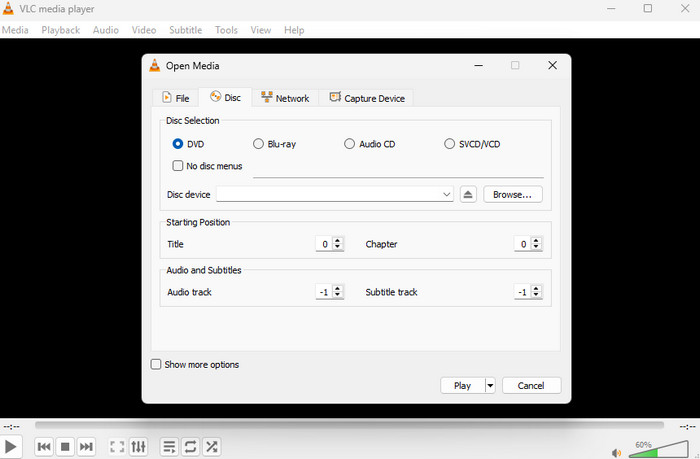Open the Audio menu
Viewport: 700px width, 459px height.
click(106, 30)
